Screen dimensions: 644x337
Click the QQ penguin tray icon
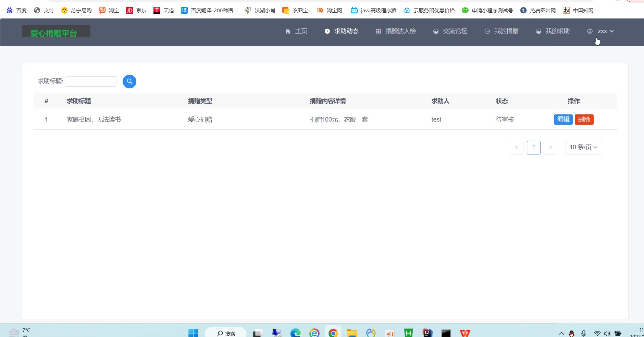point(571,334)
